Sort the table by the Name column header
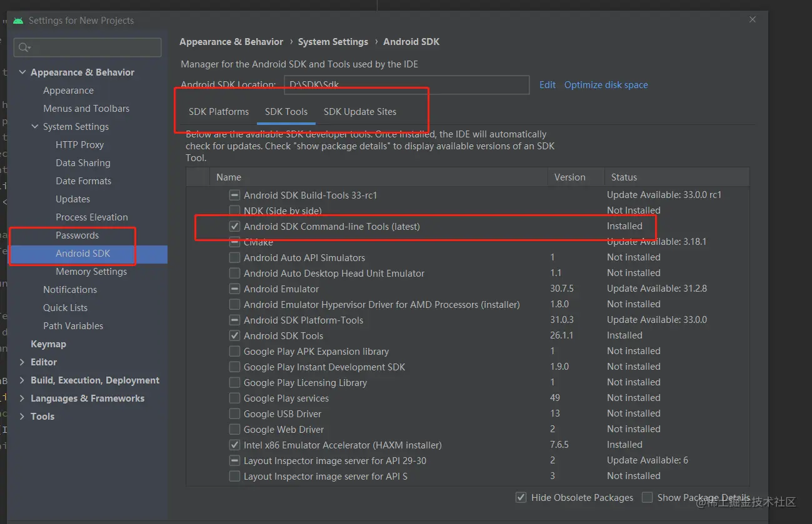812x524 pixels. point(379,177)
